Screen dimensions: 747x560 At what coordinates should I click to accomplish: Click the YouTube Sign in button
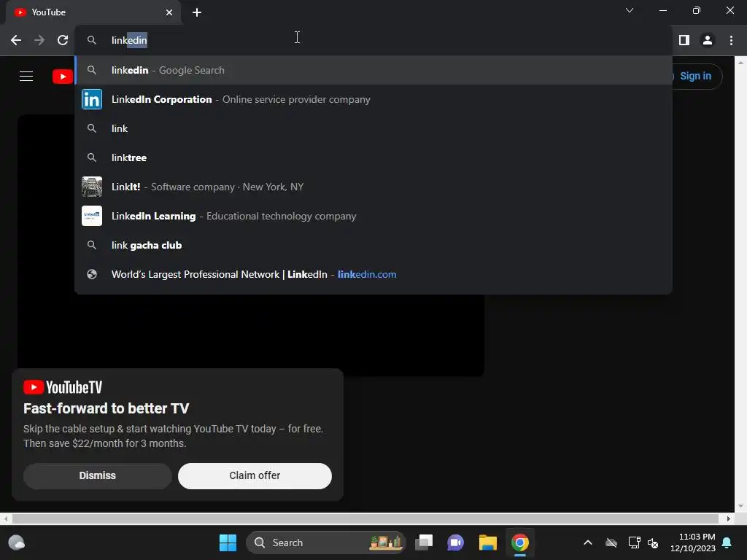click(695, 76)
